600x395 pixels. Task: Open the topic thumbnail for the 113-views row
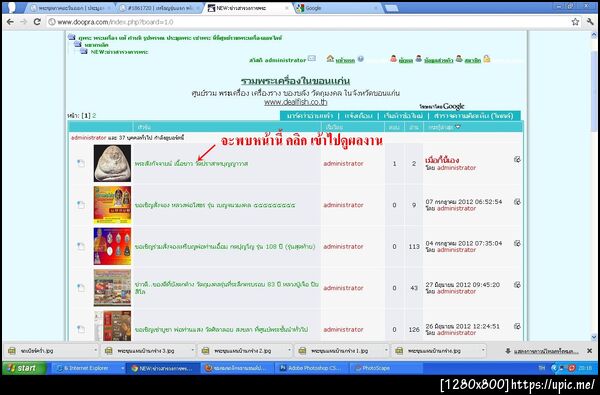(x=112, y=246)
